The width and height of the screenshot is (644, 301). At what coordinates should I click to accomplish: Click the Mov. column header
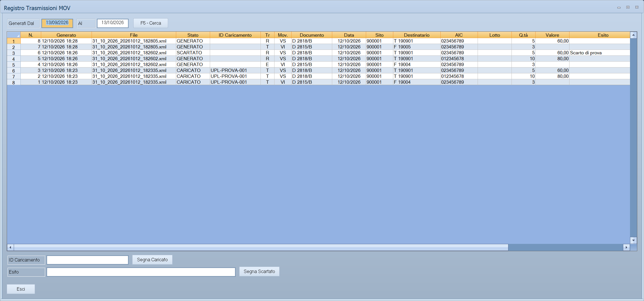283,35
